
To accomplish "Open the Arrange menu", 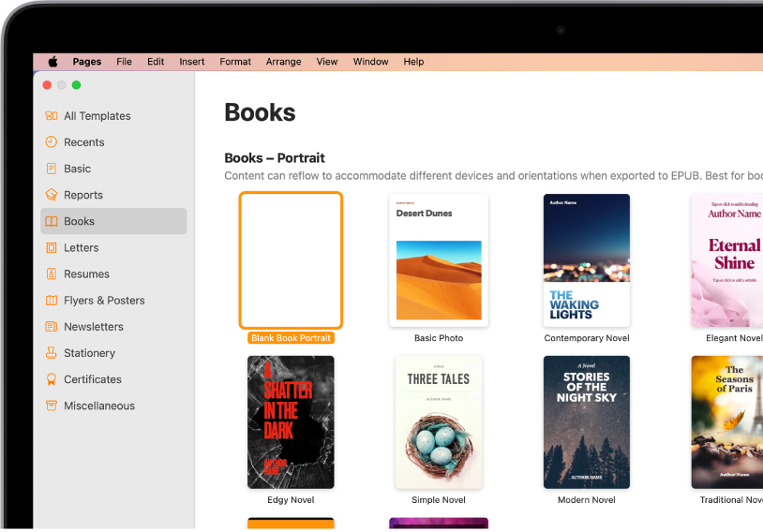I will point(284,62).
